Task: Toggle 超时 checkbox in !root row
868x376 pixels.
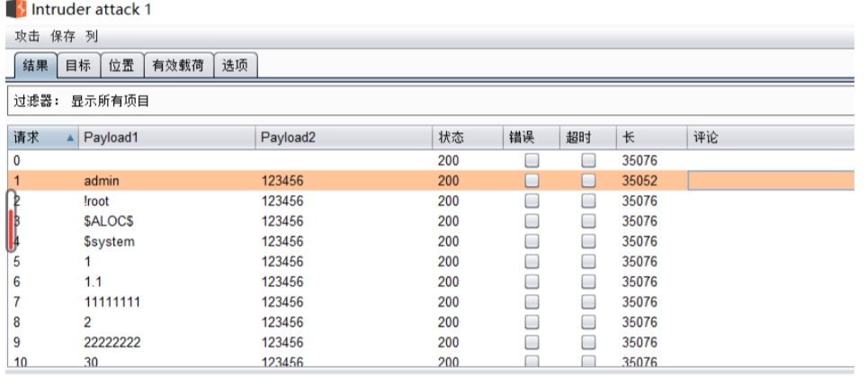Action: (588, 201)
